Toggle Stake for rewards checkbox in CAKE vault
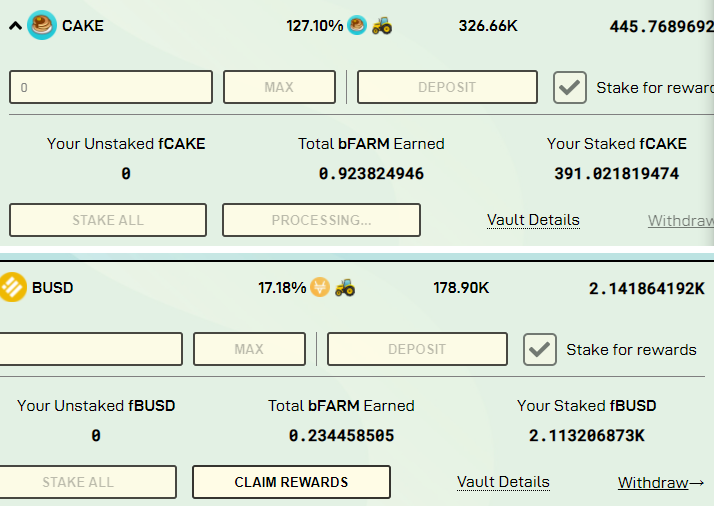 pos(570,87)
